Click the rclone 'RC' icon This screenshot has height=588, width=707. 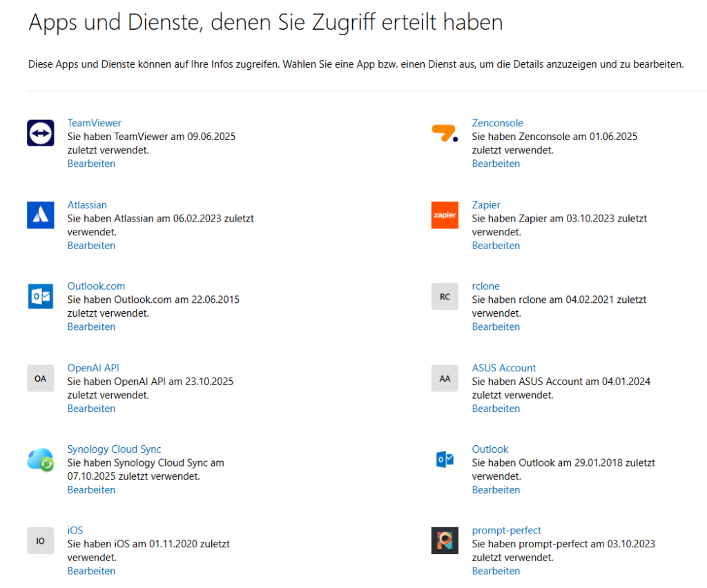[x=444, y=296]
